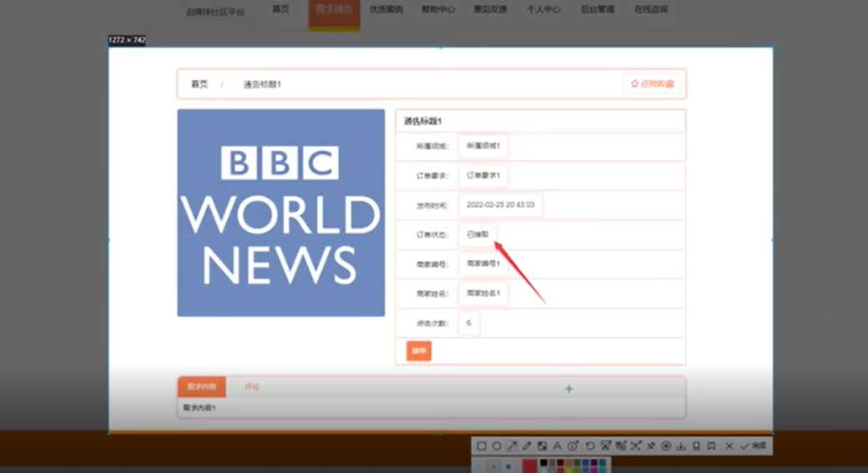Confirm the capture with the checkmark 完成
Screen dimensions: 868x473
point(754,446)
